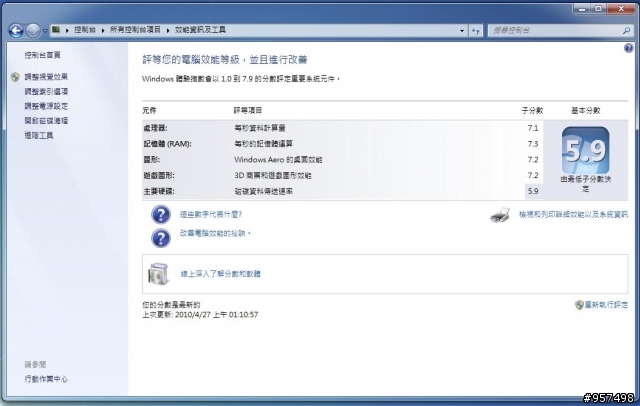Image resolution: width=640 pixels, height=406 pixels.
Task: Open 開啟磁碟清理 link
Action: pos(46,121)
